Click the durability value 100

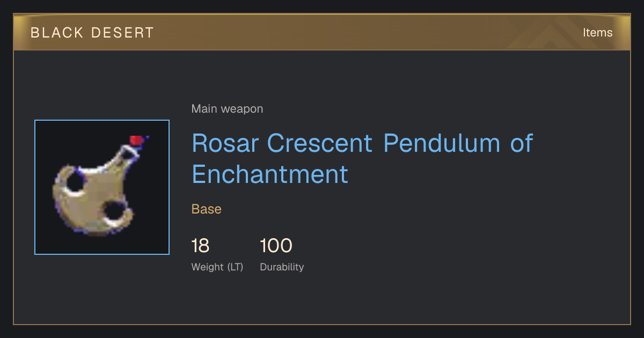276,246
